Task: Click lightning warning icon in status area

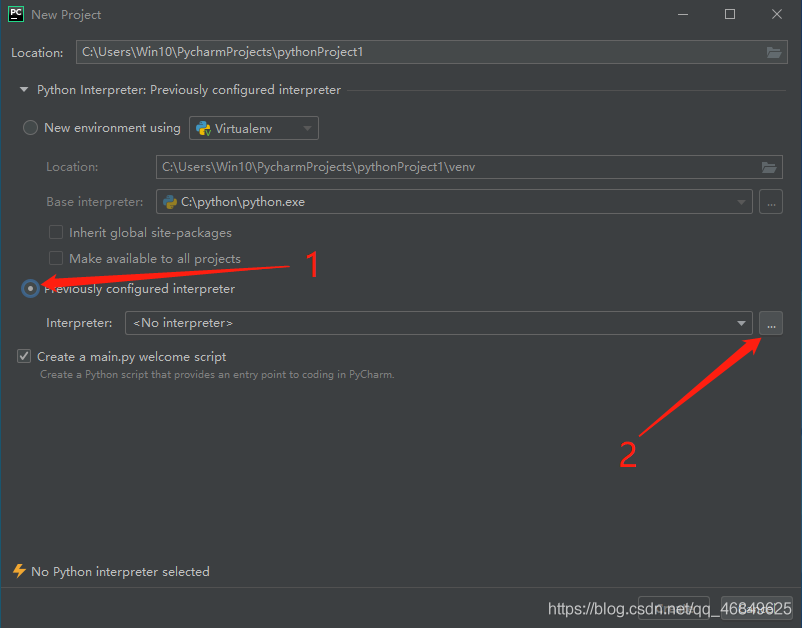Action: (x=19, y=571)
